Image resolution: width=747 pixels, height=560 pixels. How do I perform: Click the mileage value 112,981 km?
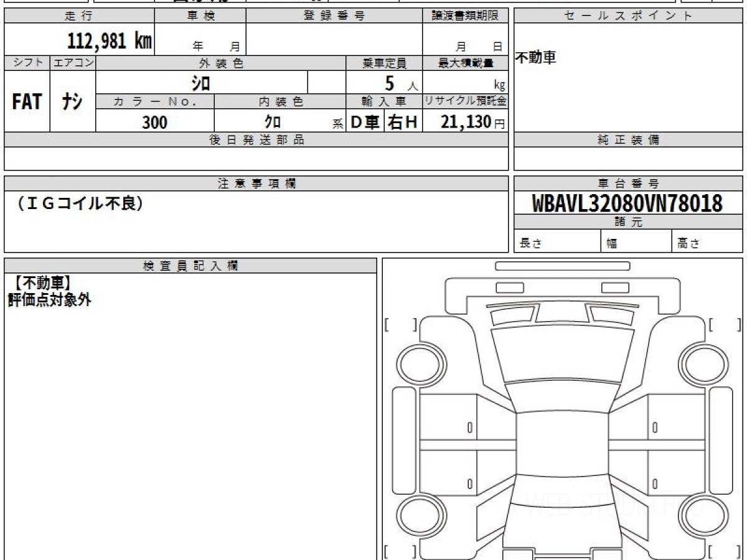pyautogui.click(x=109, y=41)
